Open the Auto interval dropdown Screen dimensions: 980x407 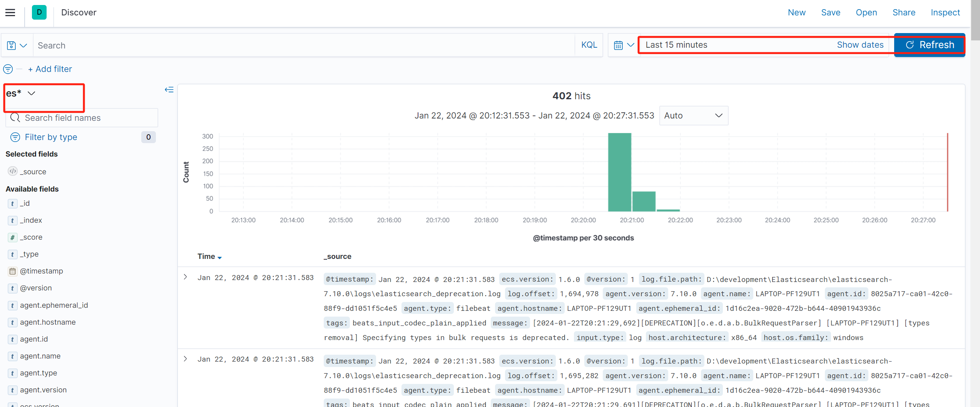tap(694, 115)
